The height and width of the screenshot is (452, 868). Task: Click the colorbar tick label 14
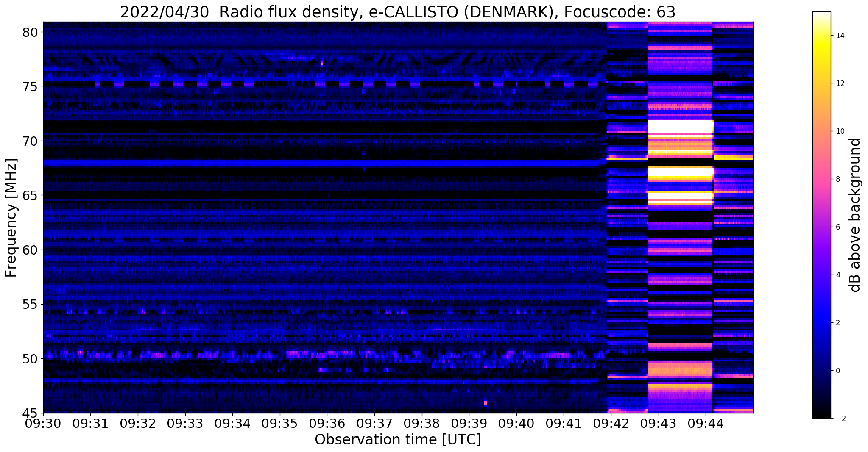click(x=840, y=36)
